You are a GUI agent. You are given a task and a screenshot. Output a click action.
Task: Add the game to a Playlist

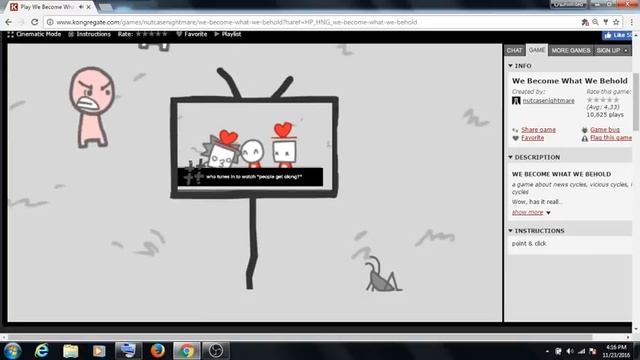[x=228, y=34]
